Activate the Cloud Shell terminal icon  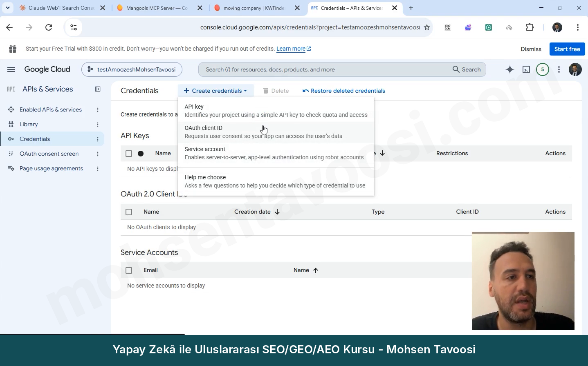[x=526, y=69]
